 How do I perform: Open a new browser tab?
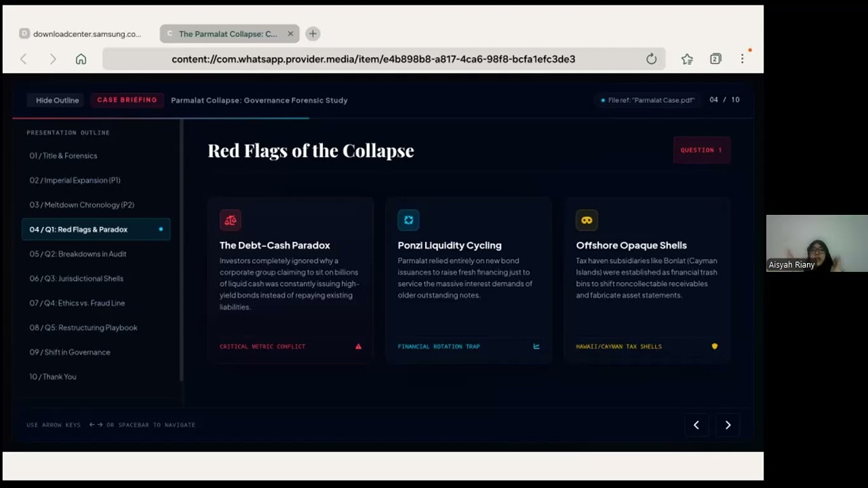313,34
